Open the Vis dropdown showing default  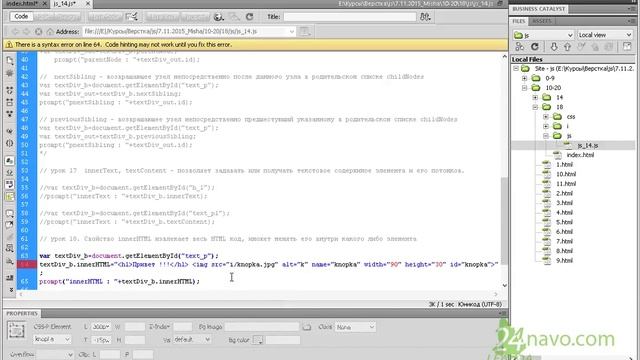point(192,340)
